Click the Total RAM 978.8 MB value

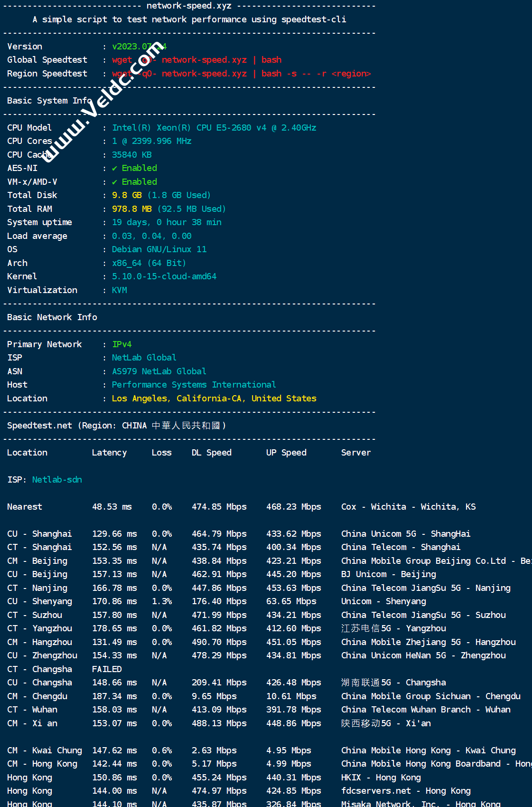click(x=131, y=209)
